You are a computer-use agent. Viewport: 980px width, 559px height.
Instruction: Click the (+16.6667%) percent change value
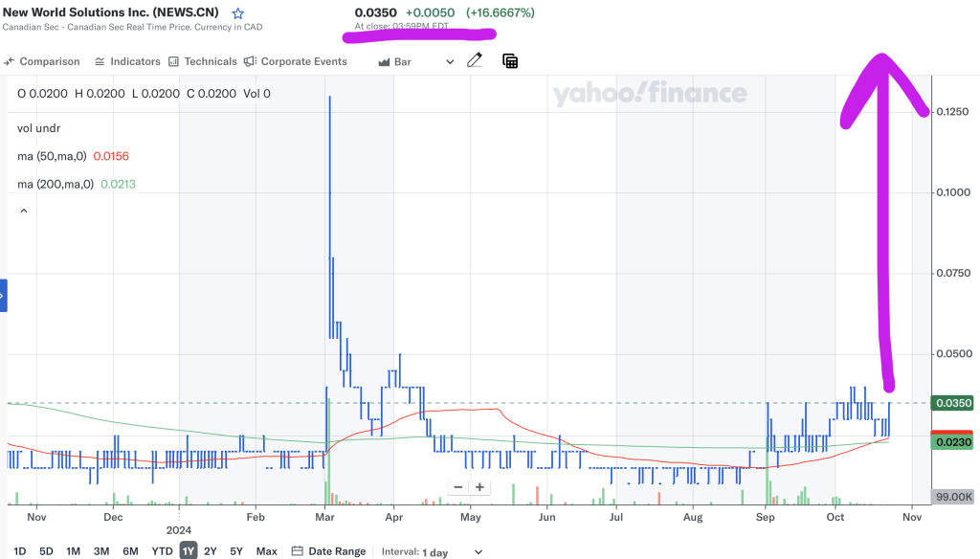[x=500, y=12]
